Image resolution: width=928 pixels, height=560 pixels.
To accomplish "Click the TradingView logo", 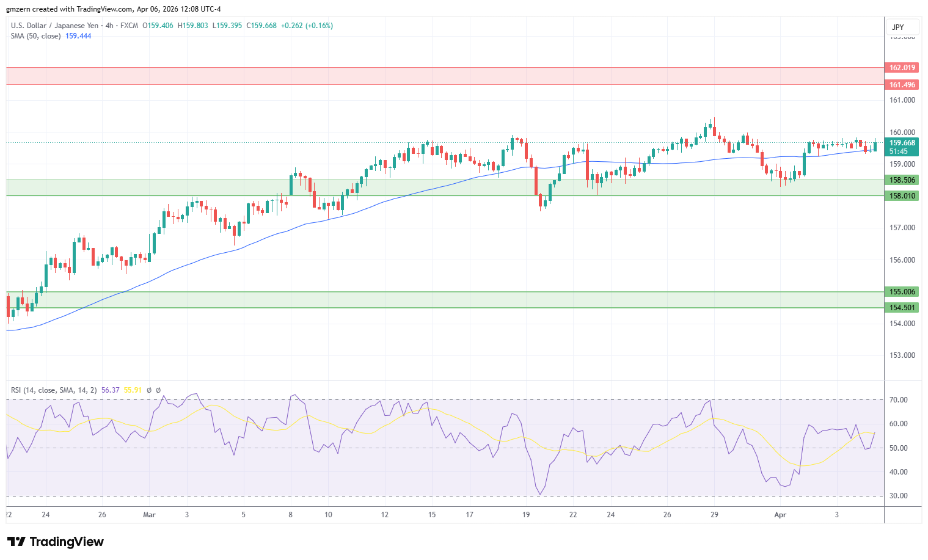I will point(56,542).
